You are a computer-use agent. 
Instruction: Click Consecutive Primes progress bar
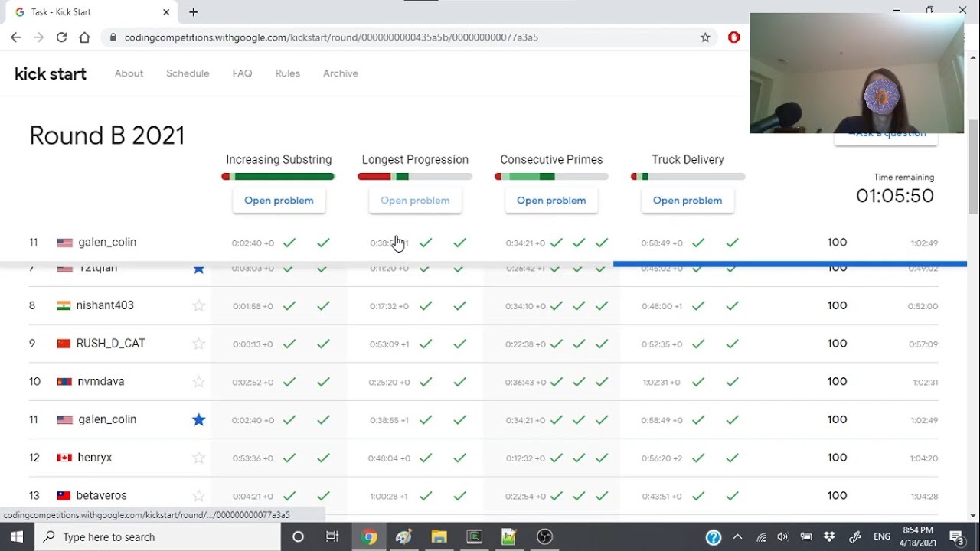pyautogui.click(x=551, y=177)
